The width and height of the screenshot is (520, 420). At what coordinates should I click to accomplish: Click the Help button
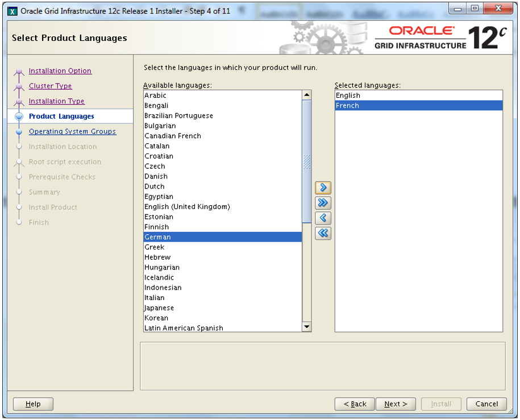tap(33, 404)
